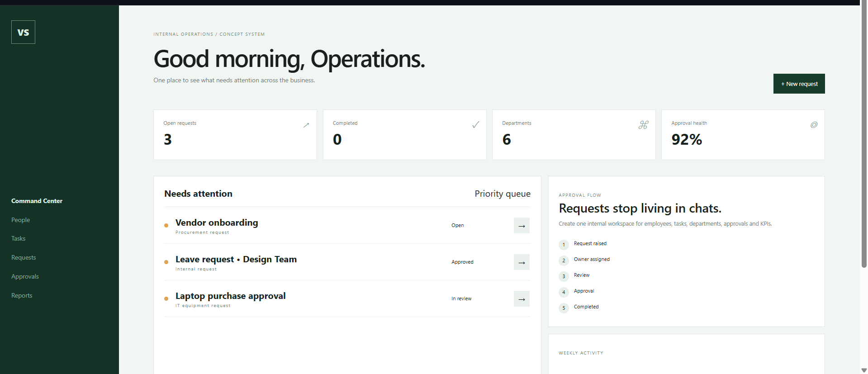The height and width of the screenshot is (374, 868).
Task: Click orange dot beside Vendor onboarding
Action: 166,225
